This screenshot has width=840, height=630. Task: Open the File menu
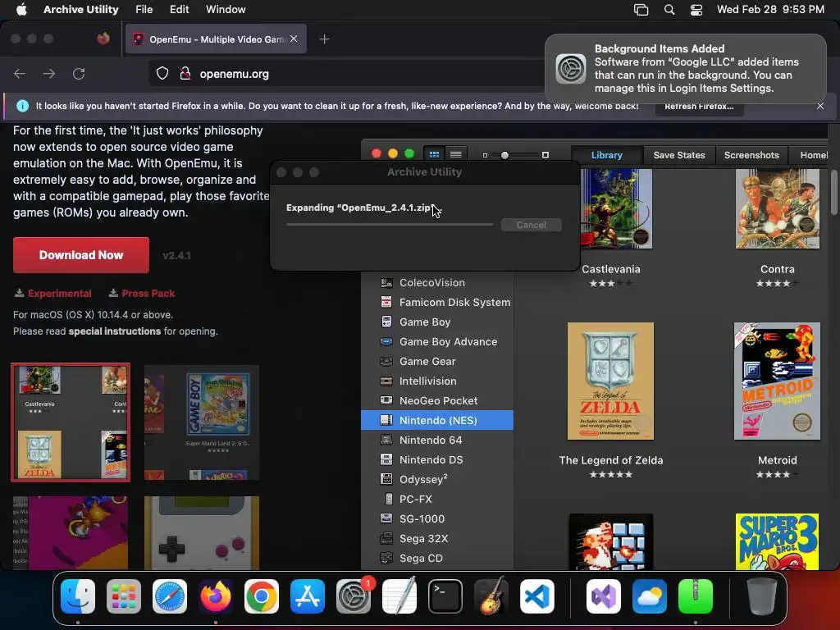(x=144, y=10)
